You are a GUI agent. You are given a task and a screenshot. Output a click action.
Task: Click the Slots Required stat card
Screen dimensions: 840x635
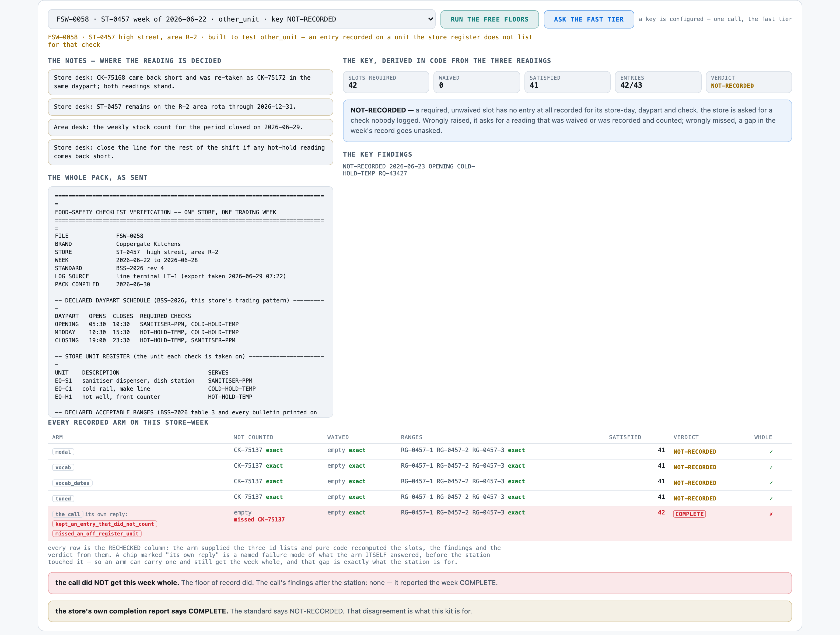click(386, 82)
